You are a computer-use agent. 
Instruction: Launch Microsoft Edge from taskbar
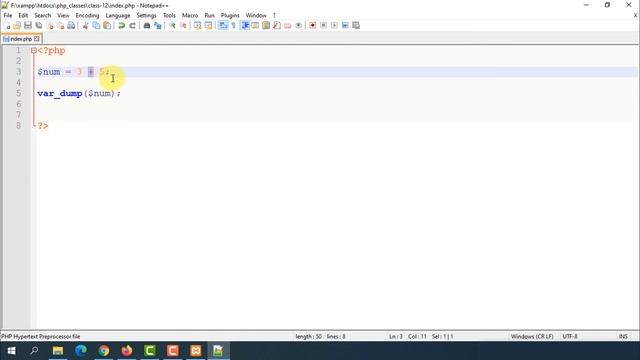click(x=81, y=351)
